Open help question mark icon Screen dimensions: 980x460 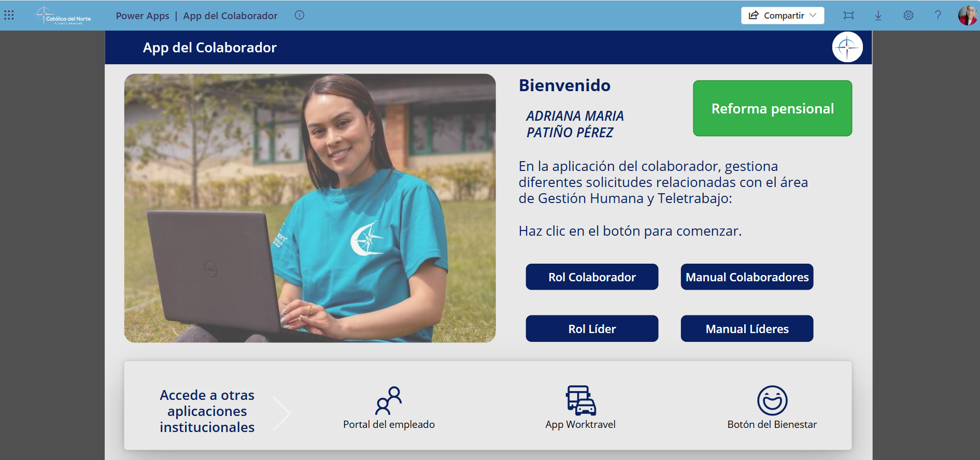click(938, 16)
